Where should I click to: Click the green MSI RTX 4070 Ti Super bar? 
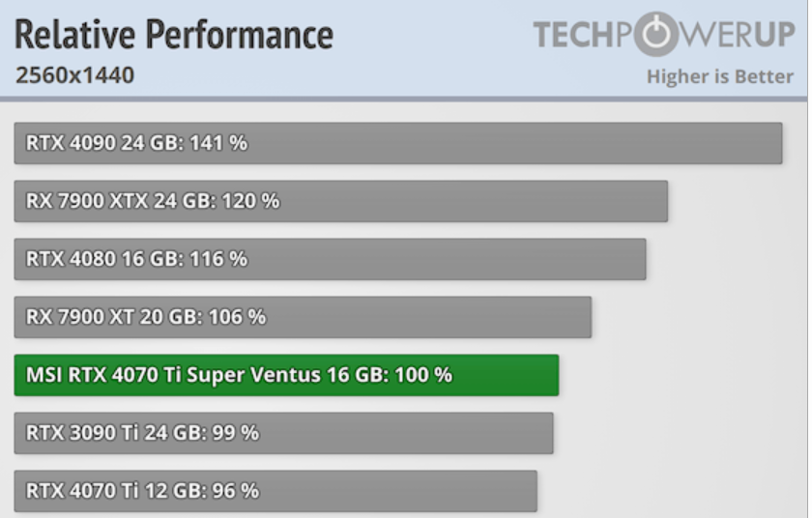pyautogui.click(x=286, y=375)
